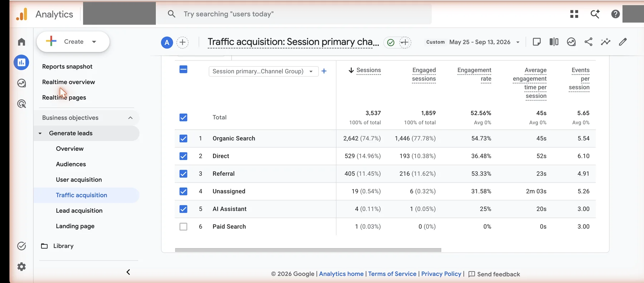Open Setup Assistant checkmark icon in left rail

pyautogui.click(x=21, y=246)
